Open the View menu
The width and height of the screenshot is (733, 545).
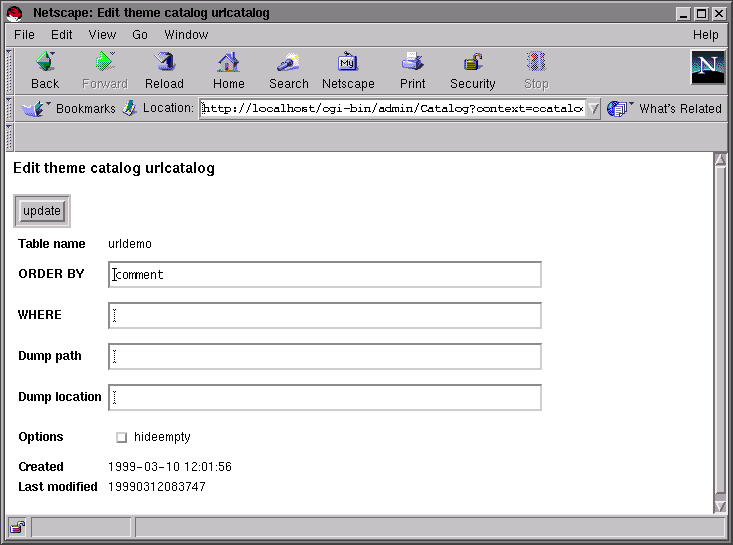pyautogui.click(x=102, y=35)
